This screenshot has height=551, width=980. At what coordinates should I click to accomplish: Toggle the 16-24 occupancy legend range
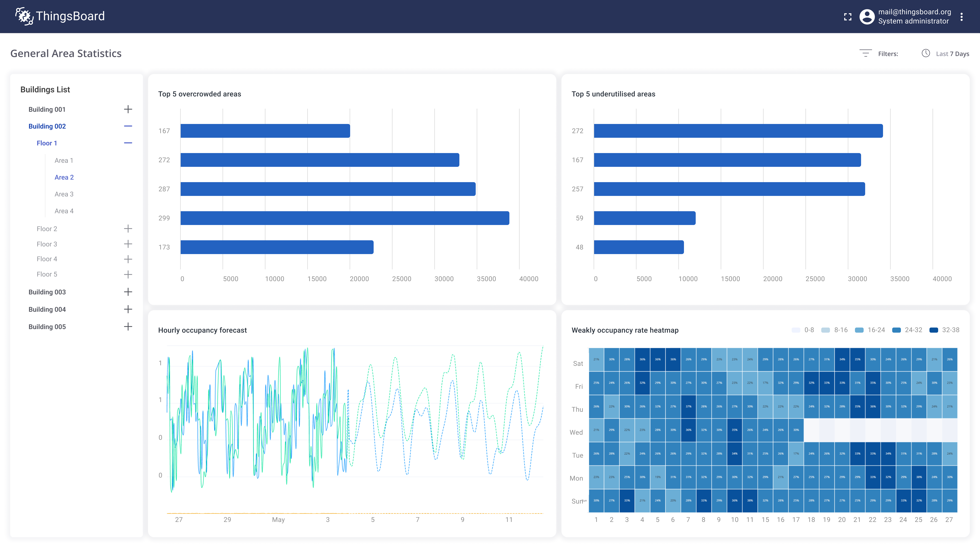859,330
